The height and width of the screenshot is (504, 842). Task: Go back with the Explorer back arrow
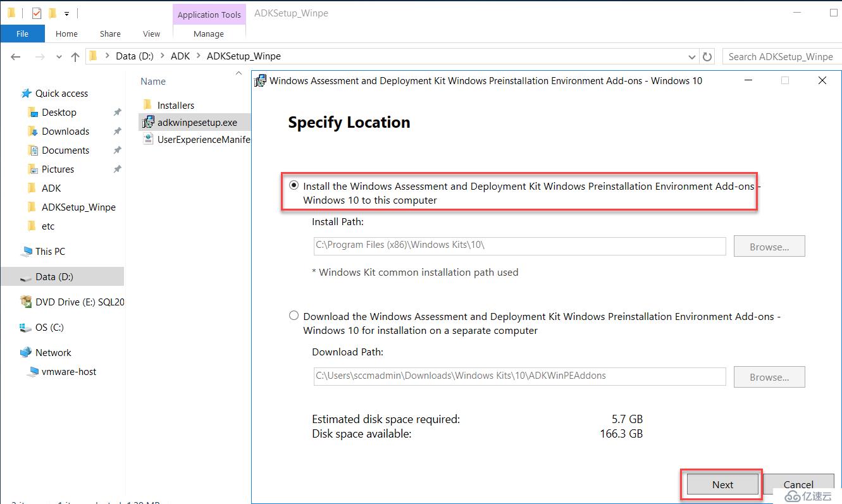pyautogui.click(x=16, y=56)
